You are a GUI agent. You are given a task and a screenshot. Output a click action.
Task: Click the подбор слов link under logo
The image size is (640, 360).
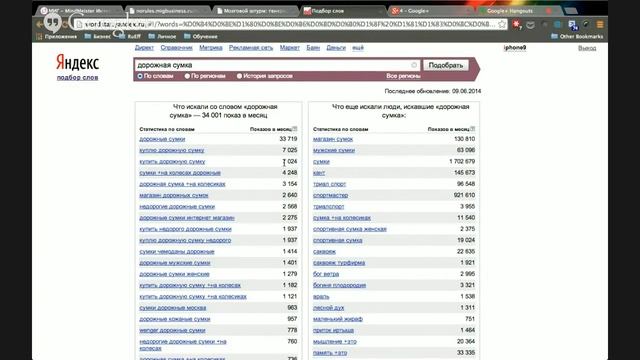[78, 78]
